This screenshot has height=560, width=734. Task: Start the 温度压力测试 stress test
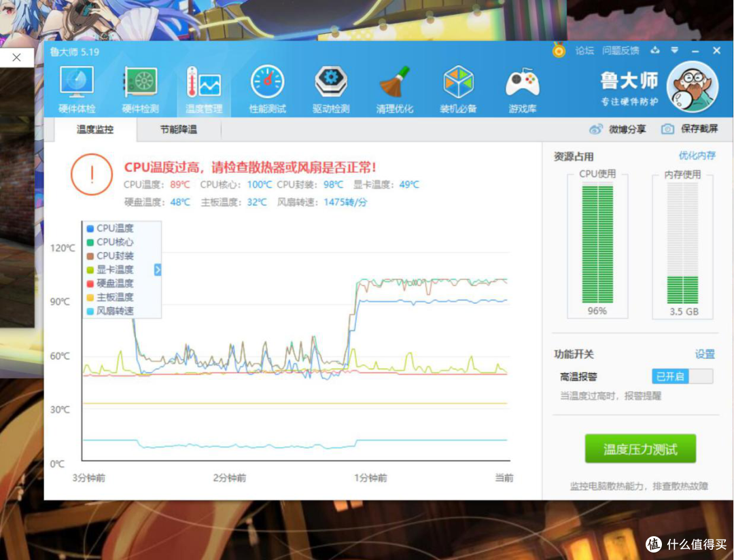640,449
